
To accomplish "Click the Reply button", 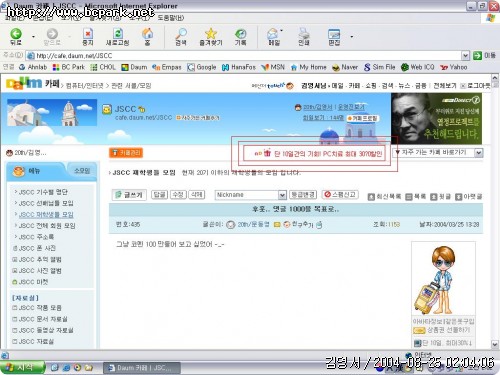I will pyautogui.click(x=159, y=195).
